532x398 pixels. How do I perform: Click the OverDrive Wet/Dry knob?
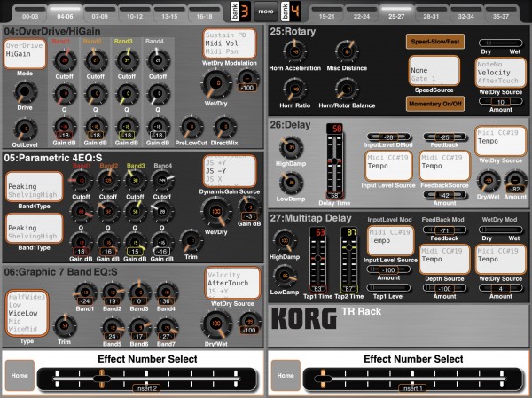coord(216,83)
